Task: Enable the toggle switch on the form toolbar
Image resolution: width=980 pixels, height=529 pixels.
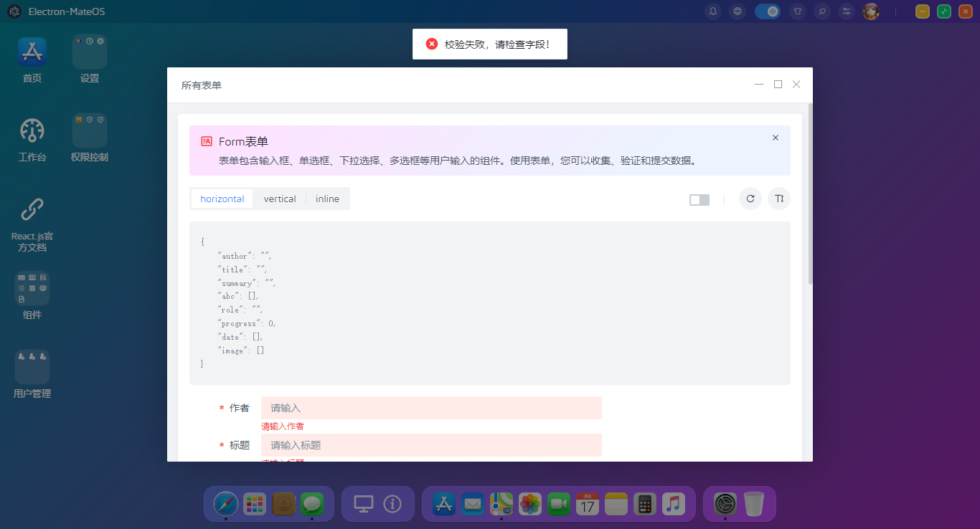Action: [699, 199]
